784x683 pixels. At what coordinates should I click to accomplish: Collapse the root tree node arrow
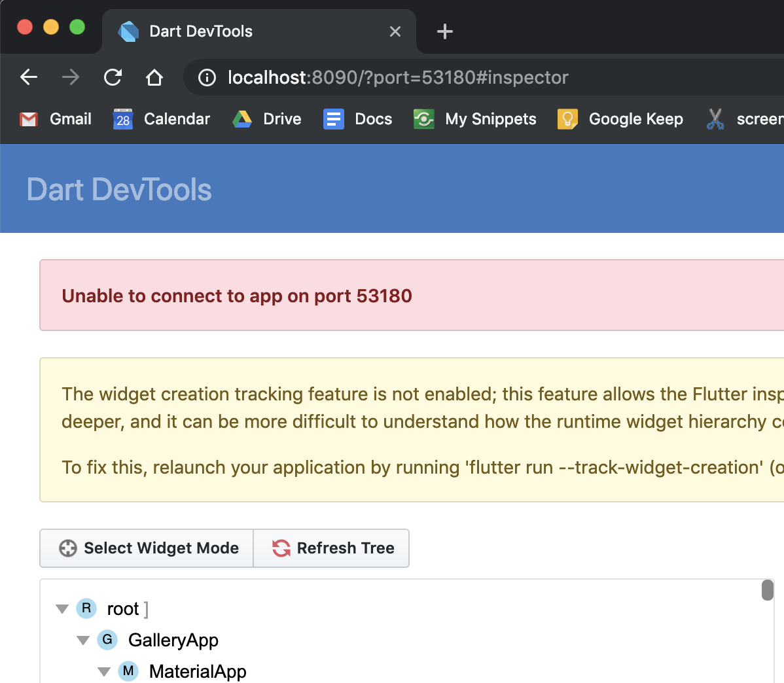tap(62, 608)
